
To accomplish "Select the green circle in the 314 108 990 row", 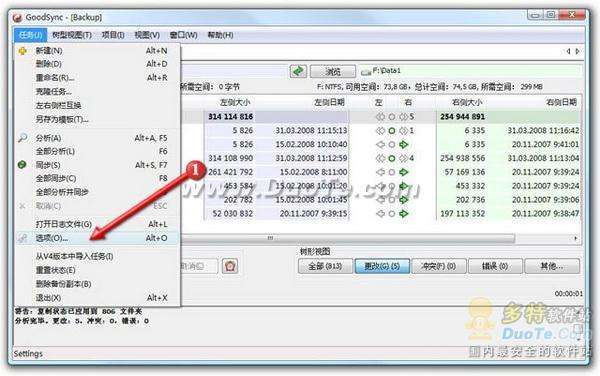I will coord(391,158).
